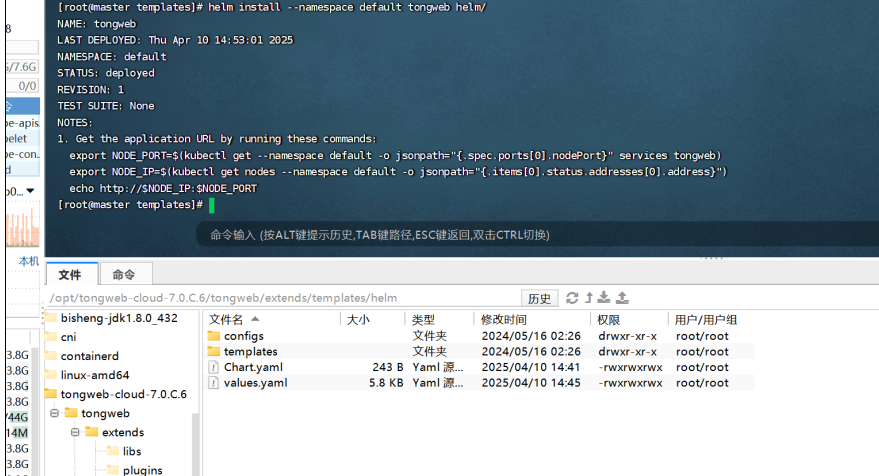Screen dimensions: 879x476
Task: Click the download icon in the file toolbar
Action: [x=604, y=298]
